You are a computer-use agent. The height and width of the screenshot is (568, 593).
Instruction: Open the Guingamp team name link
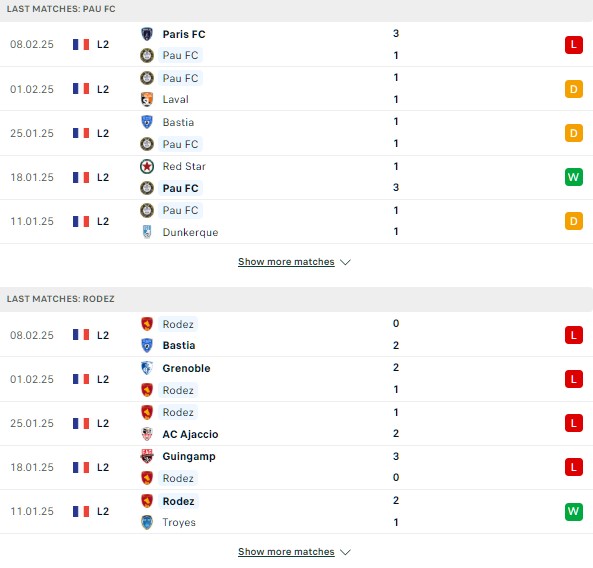189,456
